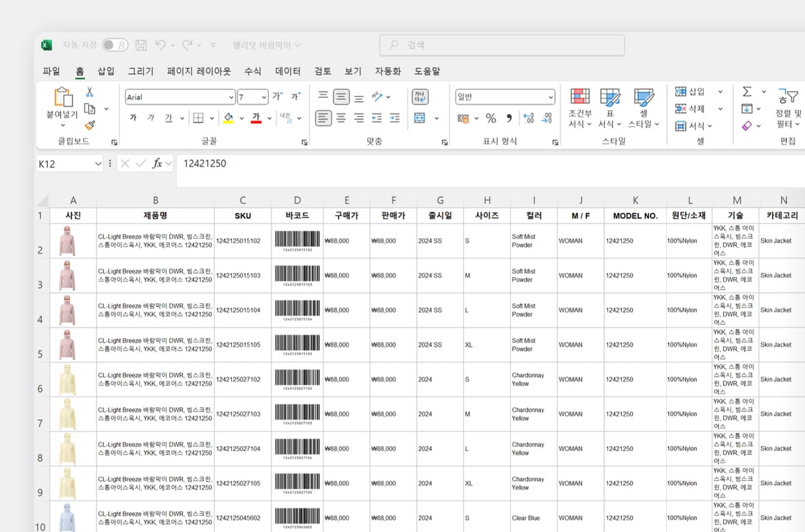805x532 pixels.
Task: Open the Name Box dropdown next to K12
Action: pyautogui.click(x=98, y=164)
